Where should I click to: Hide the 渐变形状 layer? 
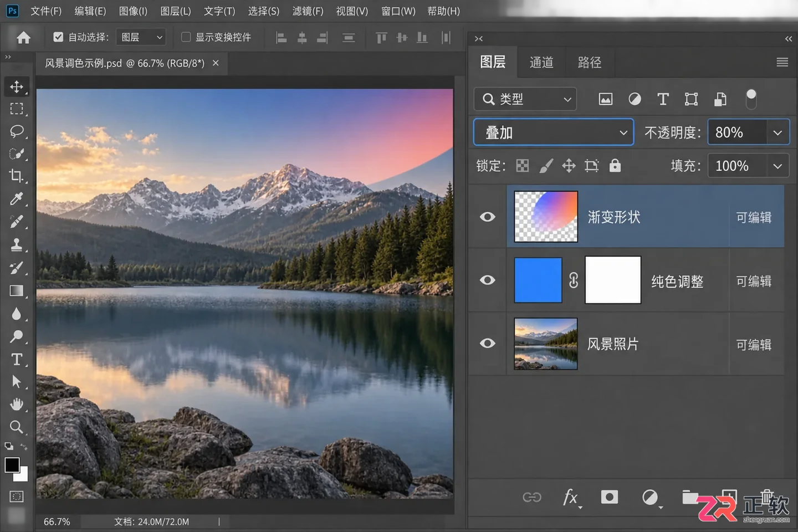click(x=488, y=217)
